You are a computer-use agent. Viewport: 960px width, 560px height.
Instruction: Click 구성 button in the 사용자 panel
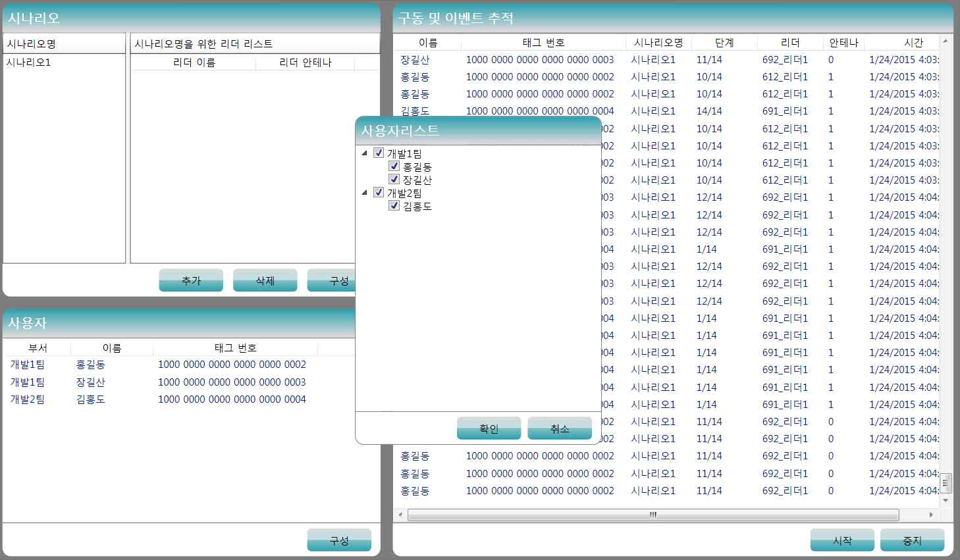coord(339,540)
